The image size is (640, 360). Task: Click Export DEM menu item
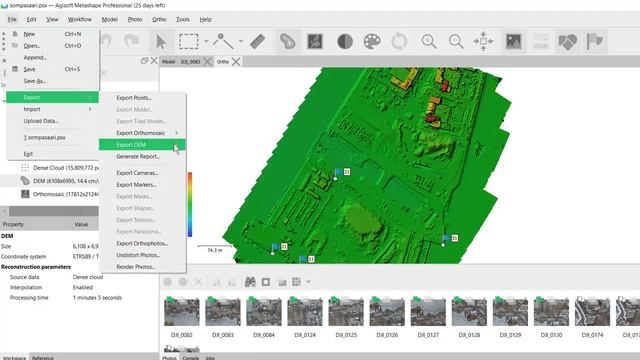[x=142, y=144]
